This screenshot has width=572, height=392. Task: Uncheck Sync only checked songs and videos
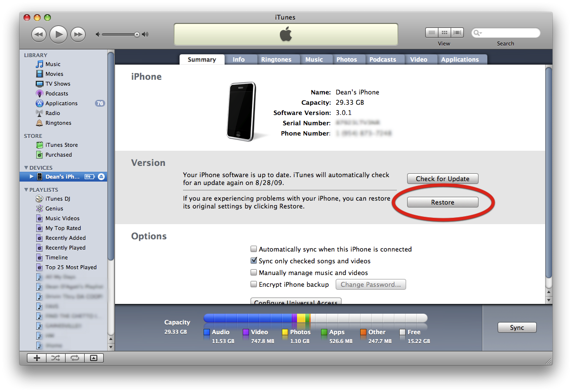click(x=253, y=261)
